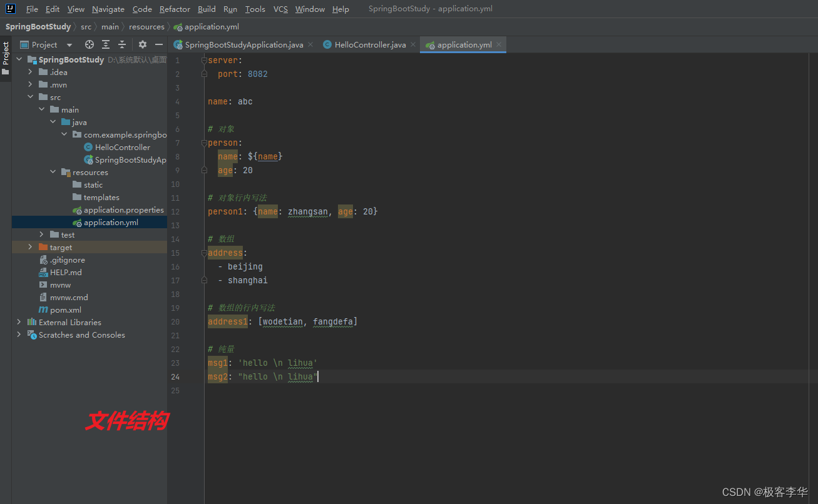The height and width of the screenshot is (504, 818).
Task: Click the SpringBootStudyApplication class icon in tree
Action: click(x=88, y=160)
